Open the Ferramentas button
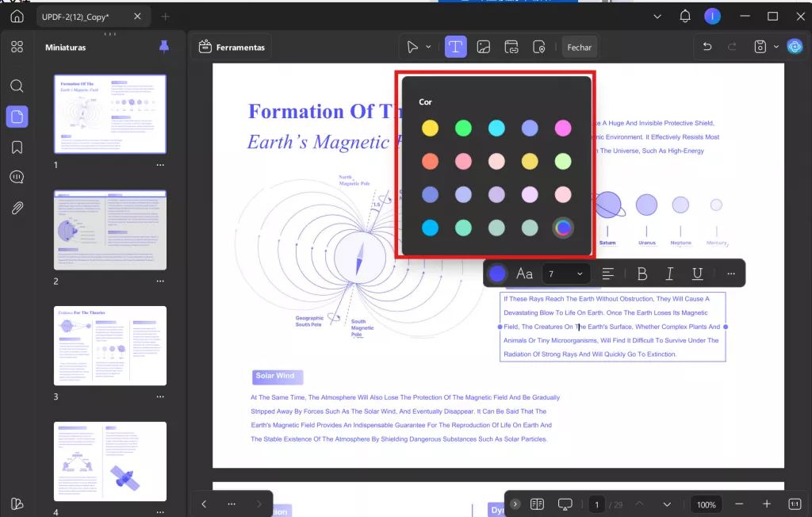Screen dimensions: 812x517 pos(232,47)
